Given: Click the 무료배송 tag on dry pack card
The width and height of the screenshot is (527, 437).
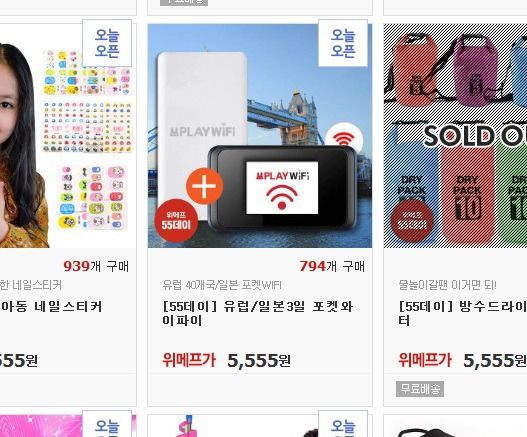Looking at the screenshot, I should [x=420, y=389].
